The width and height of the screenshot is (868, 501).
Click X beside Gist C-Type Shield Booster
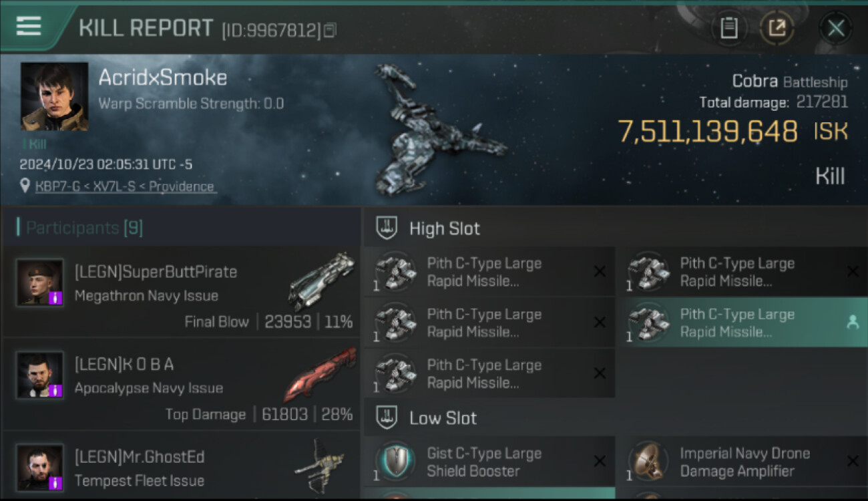coord(600,462)
